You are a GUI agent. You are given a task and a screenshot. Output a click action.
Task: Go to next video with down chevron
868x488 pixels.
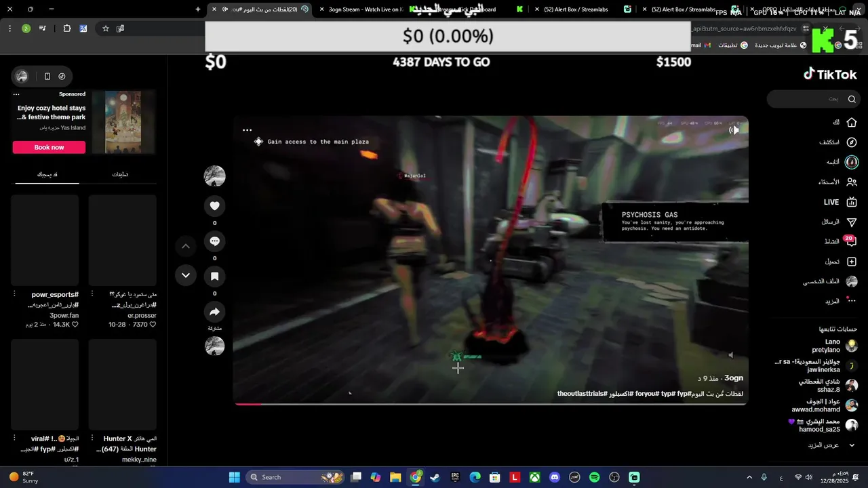click(186, 275)
